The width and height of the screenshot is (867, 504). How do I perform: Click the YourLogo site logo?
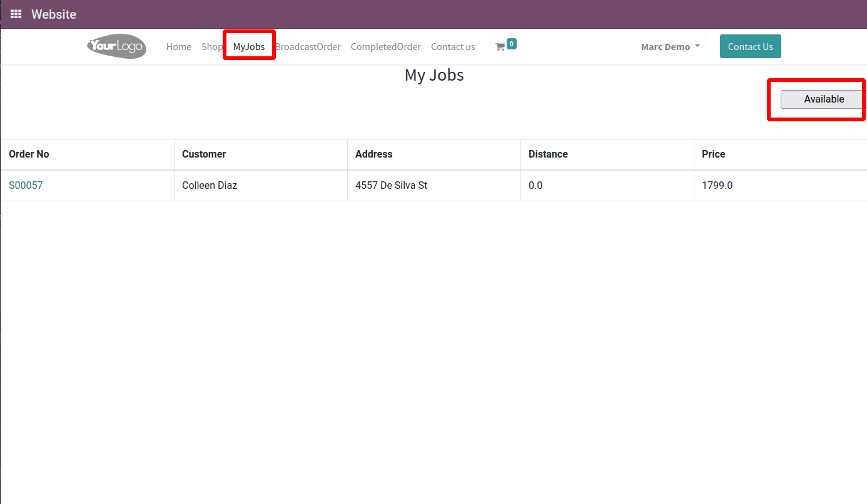pos(117,46)
